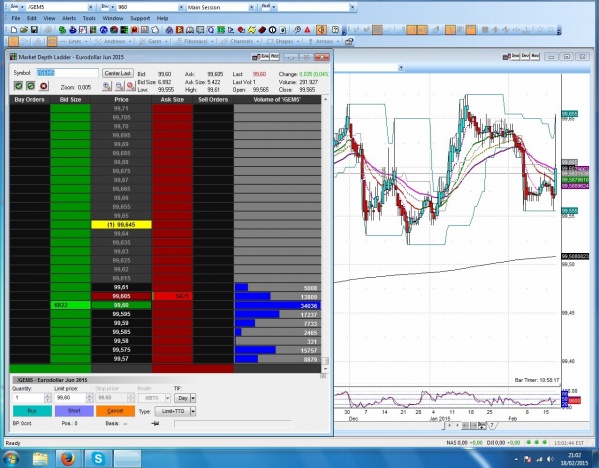Open the Tools menu
599x468 pixels.
coord(89,18)
